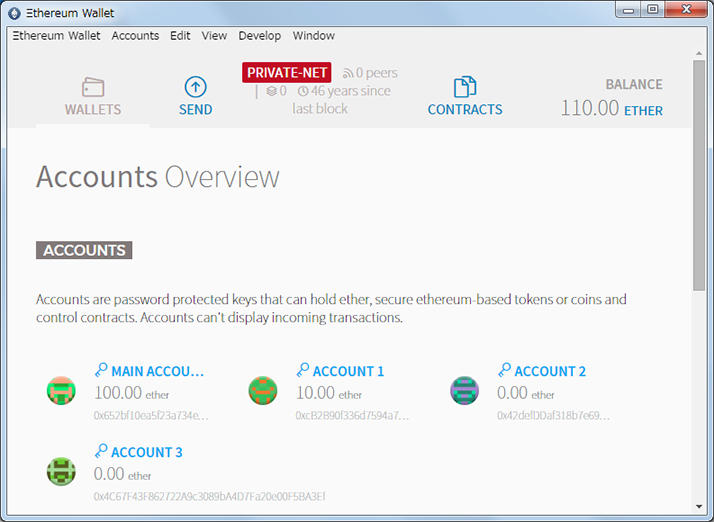Open the View menu
This screenshot has height=522, width=714.
214,36
